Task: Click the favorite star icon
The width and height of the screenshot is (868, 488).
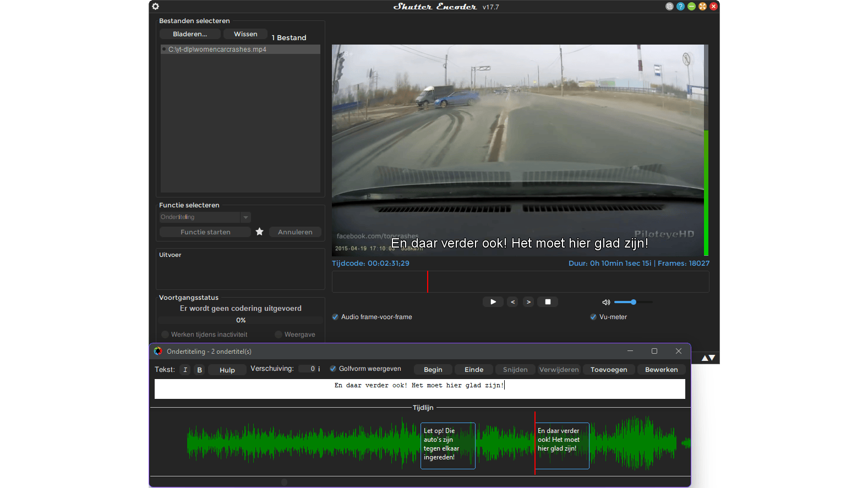Action: coord(260,232)
